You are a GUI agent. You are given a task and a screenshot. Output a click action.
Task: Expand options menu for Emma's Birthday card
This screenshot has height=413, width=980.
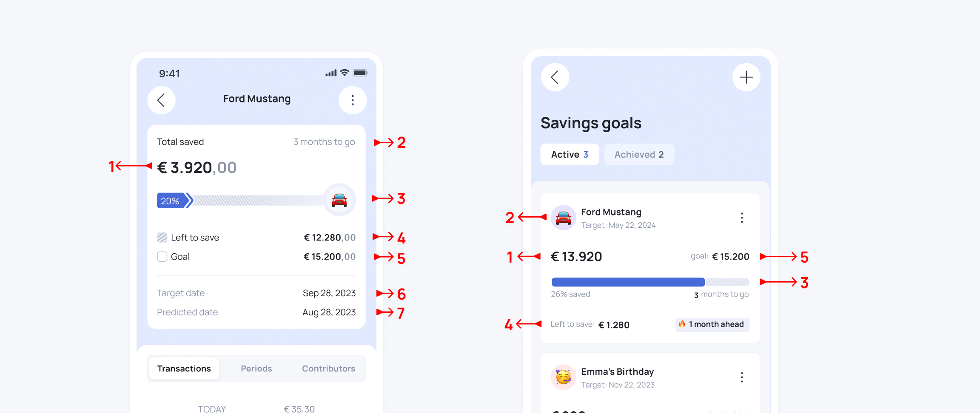pyautogui.click(x=742, y=377)
